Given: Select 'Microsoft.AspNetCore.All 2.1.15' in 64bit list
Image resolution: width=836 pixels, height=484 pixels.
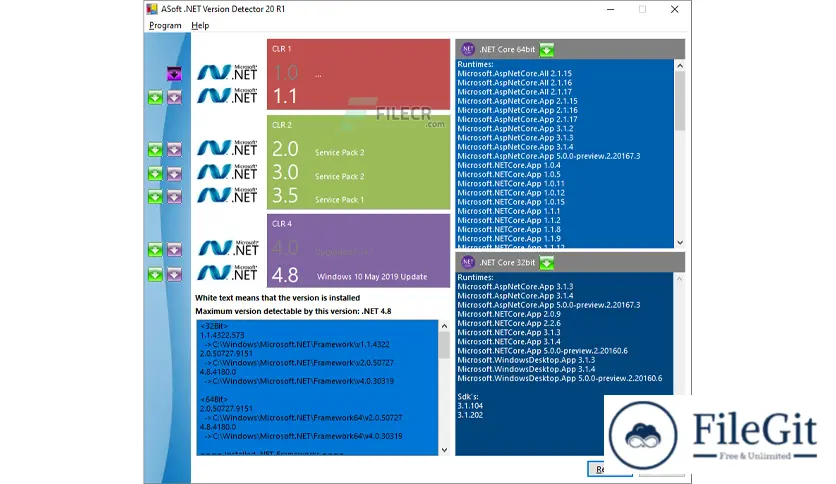Looking at the screenshot, I should point(515,74).
